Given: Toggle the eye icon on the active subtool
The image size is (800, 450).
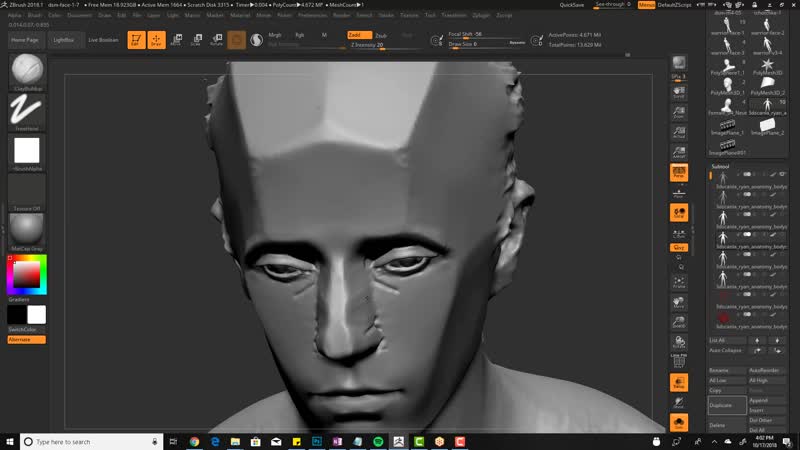Looking at the screenshot, I should coord(782,174).
